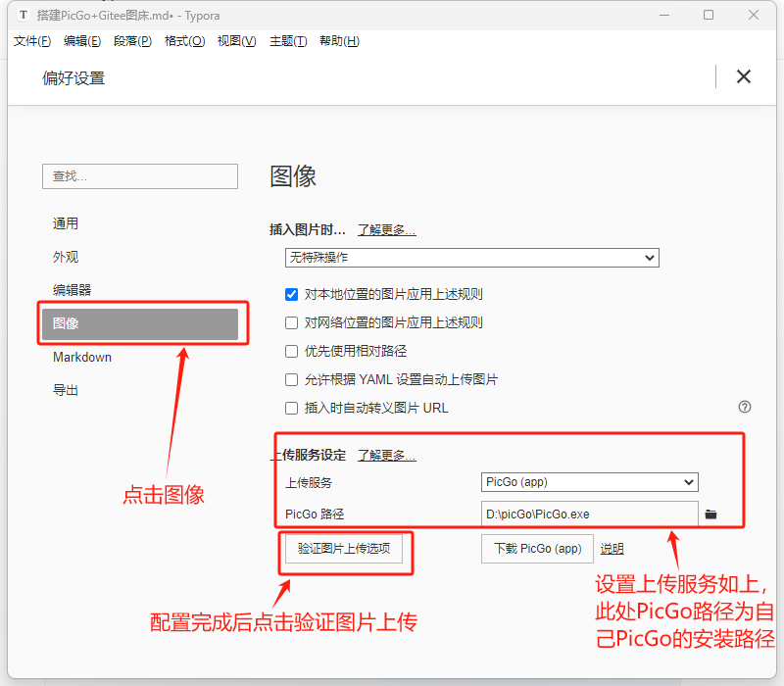Open the 帮助(H) menu
The image size is (784, 686).
click(339, 41)
